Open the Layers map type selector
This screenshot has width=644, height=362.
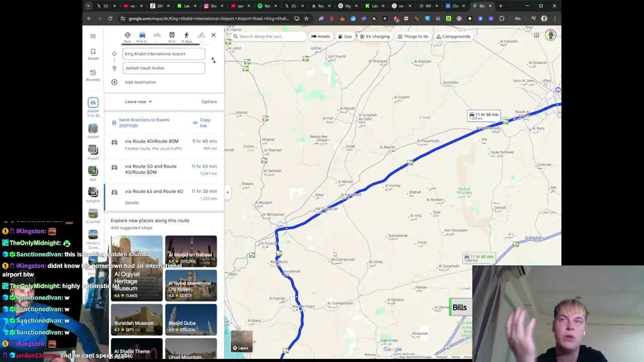242,341
